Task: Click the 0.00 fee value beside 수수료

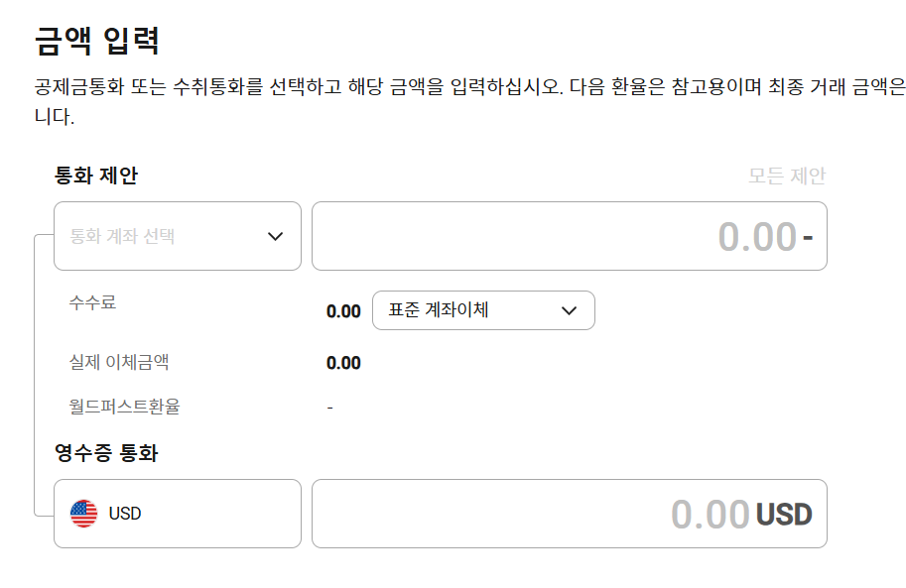Action: [x=343, y=311]
